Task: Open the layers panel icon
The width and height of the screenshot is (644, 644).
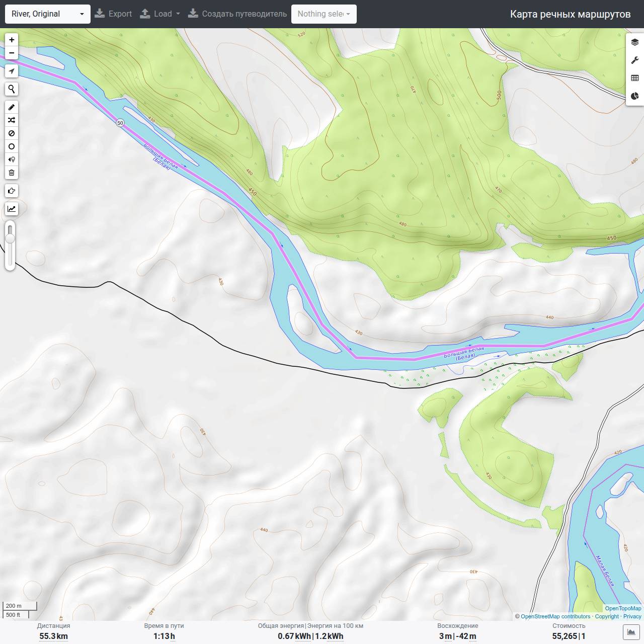Action: [634, 42]
